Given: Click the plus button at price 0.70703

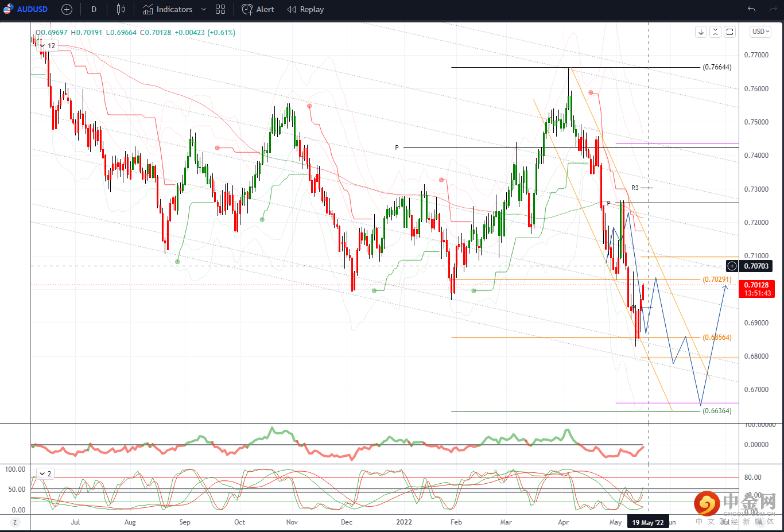Looking at the screenshot, I should (732, 266).
